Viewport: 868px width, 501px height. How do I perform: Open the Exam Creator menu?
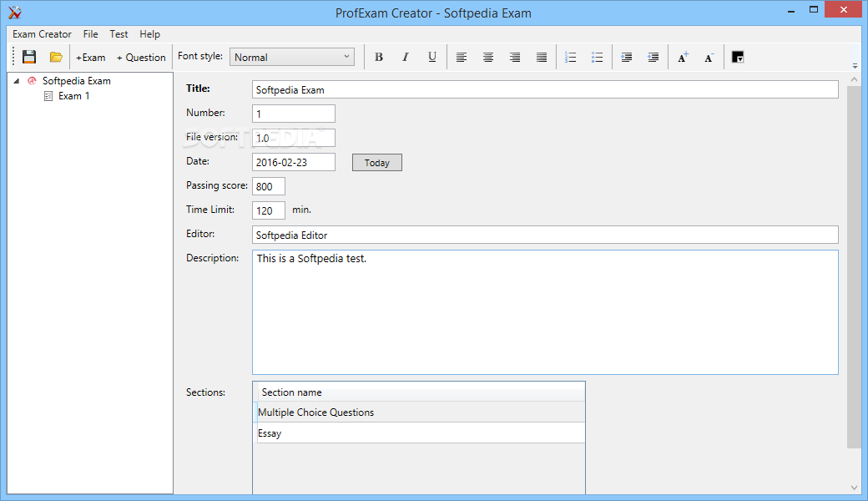(x=42, y=34)
